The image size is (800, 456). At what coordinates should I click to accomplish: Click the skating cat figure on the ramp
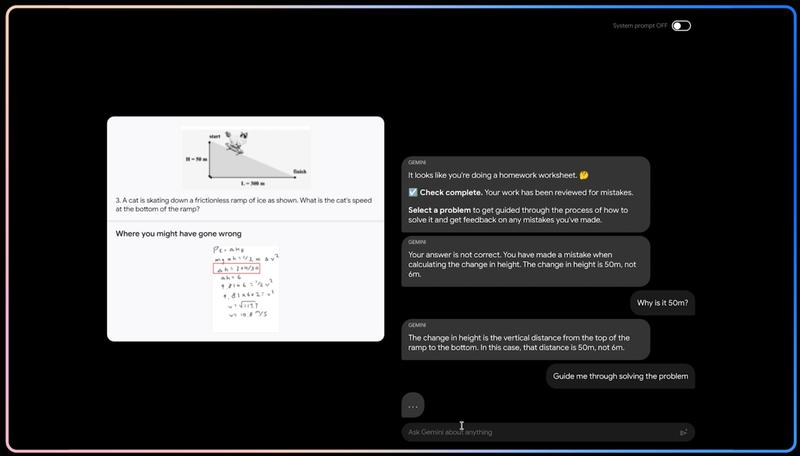pyautogui.click(x=236, y=141)
